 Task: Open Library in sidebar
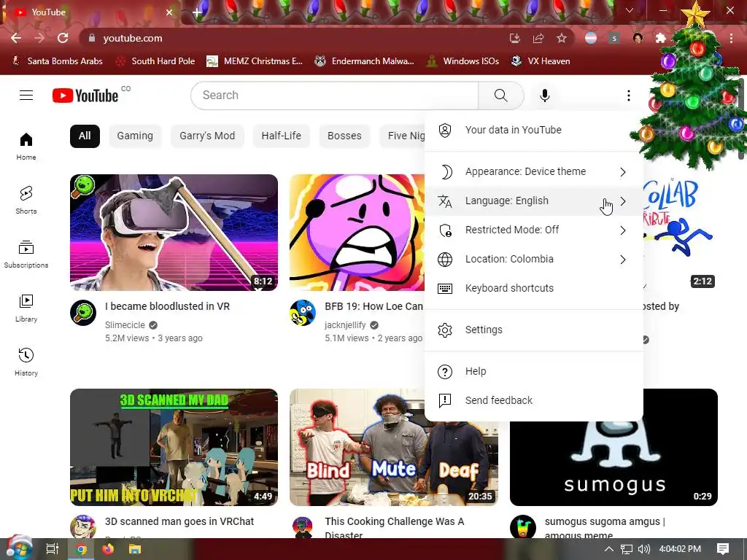[x=26, y=308]
